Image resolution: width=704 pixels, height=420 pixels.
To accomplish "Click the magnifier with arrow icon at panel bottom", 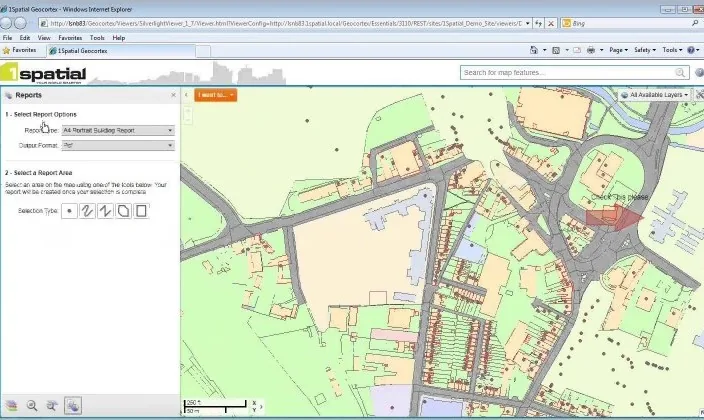I will (52, 406).
